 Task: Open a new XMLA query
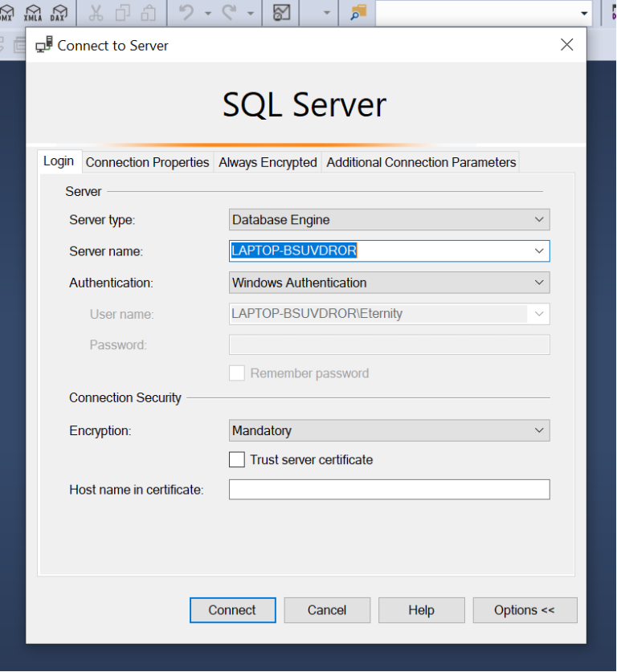(35, 12)
